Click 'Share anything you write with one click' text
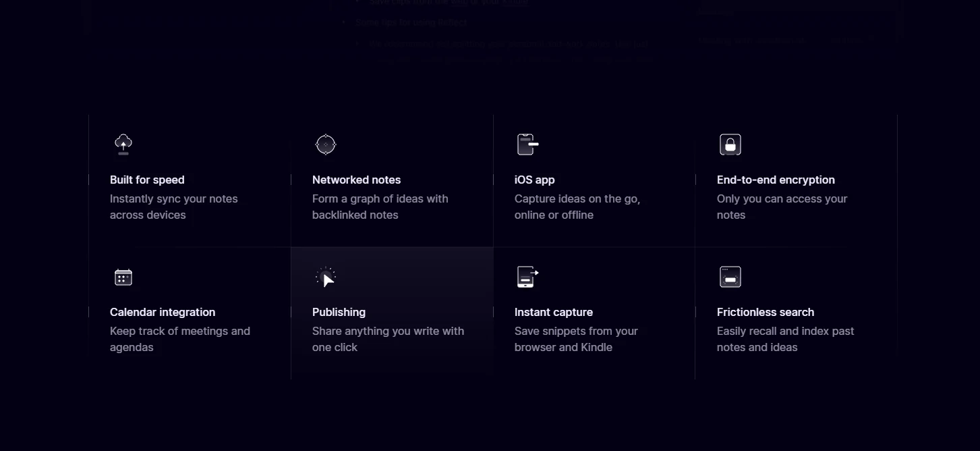980x451 pixels. pyautogui.click(x=388, y=339)
